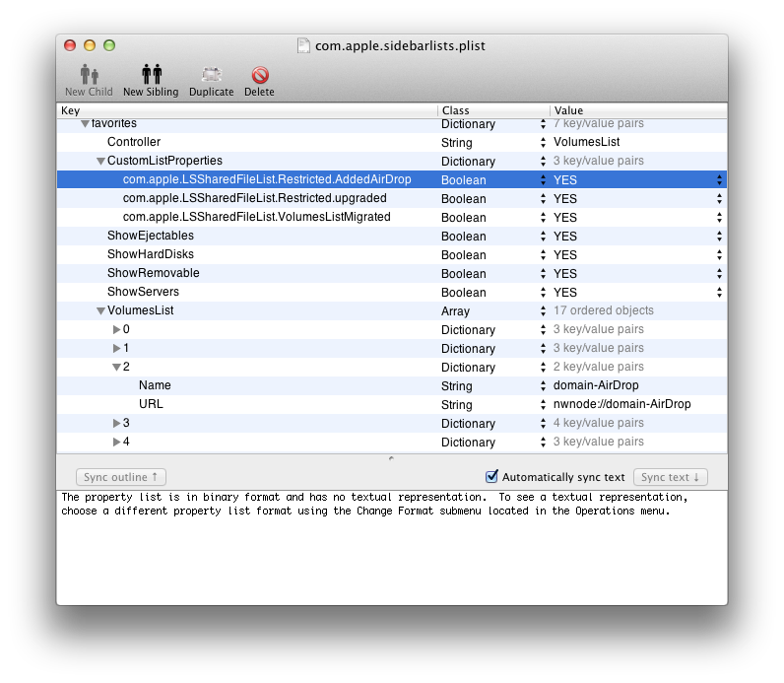Image resolution: width=784 pixels, height=683 pixels.
Task: Click the 17 ordered objects value
Action: [x=604, y=310]
